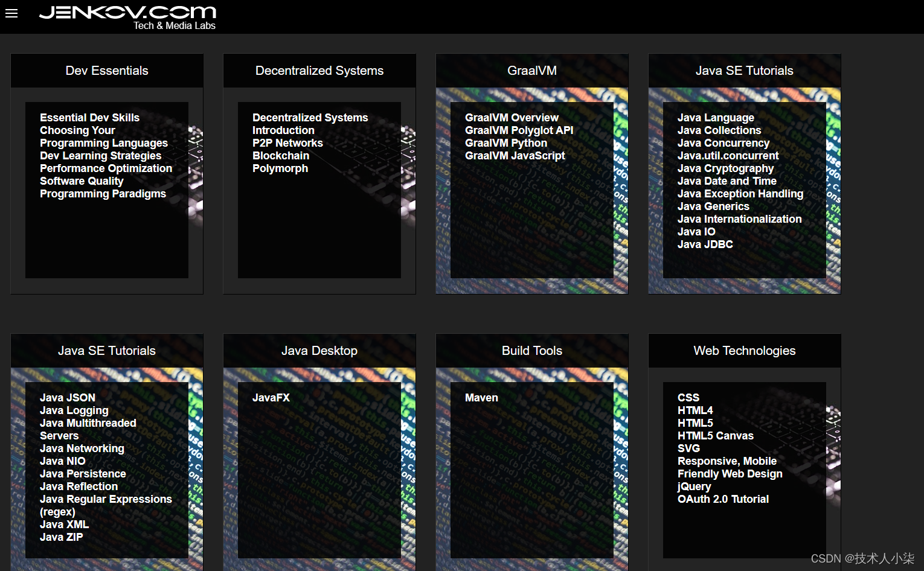Open Java Multithreaded Servers tutorial
The image size is (924, 571).
[x=88, y=429]
